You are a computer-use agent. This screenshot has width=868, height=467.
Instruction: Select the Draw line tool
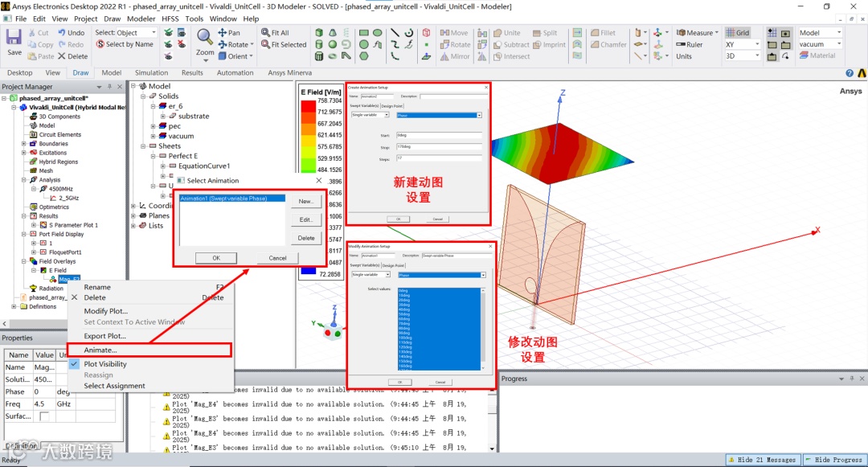click(395, 33)
